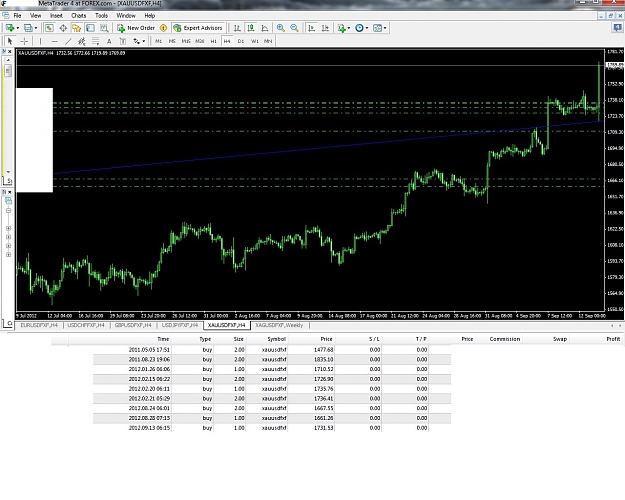Switch to M1 timeframe
The height and width of the screenshot is (500, 625).
158,41
